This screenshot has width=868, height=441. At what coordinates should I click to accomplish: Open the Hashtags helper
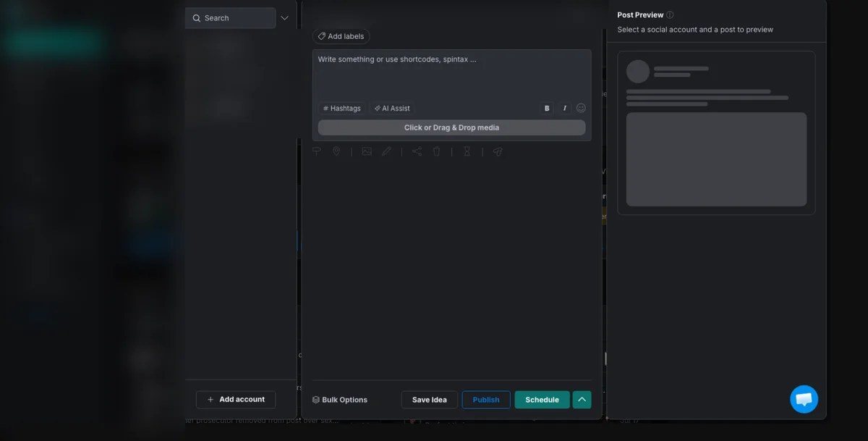pyautogui.click(x=341, y=108)
